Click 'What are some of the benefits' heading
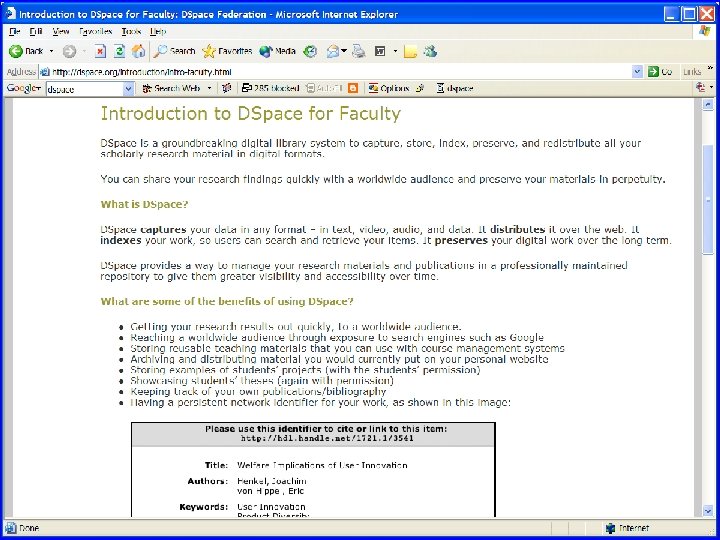This screenshot has height=540, width=720. point(227,301)
